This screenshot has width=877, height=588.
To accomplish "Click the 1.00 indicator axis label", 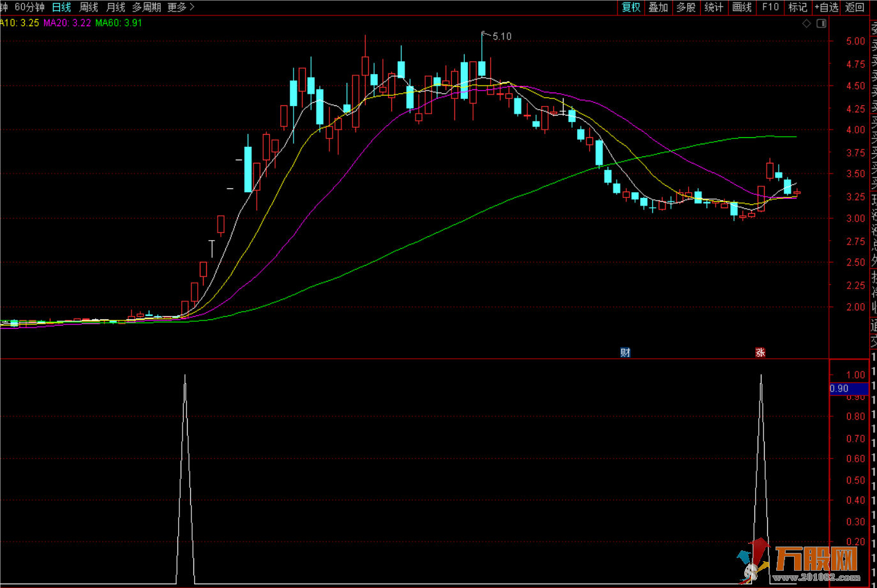I will click(856, 375).
